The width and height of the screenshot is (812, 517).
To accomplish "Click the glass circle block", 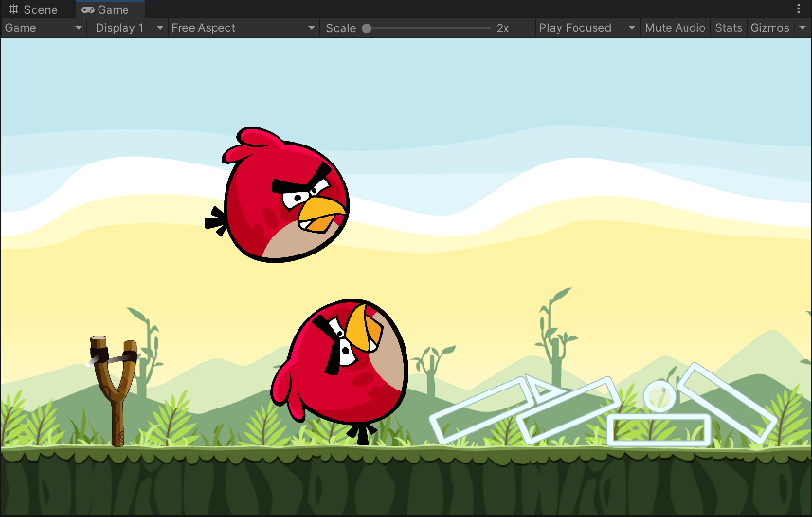I will point(659,396).
